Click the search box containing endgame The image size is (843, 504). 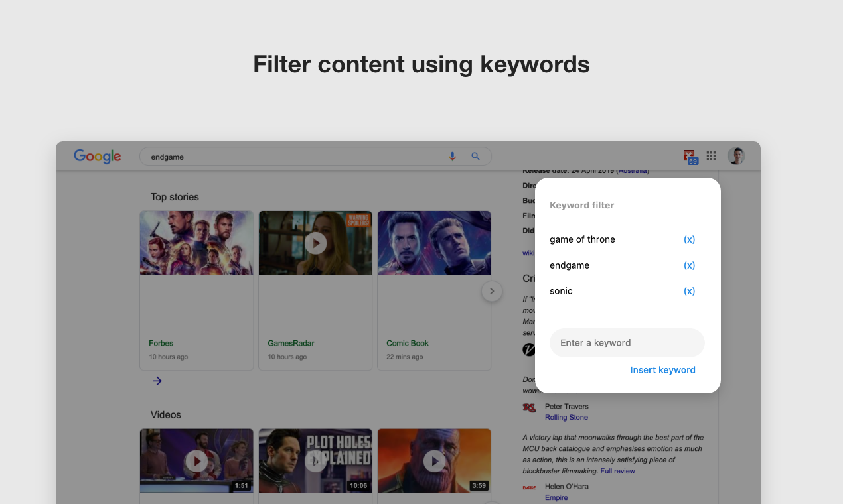(x=315, y=157)
